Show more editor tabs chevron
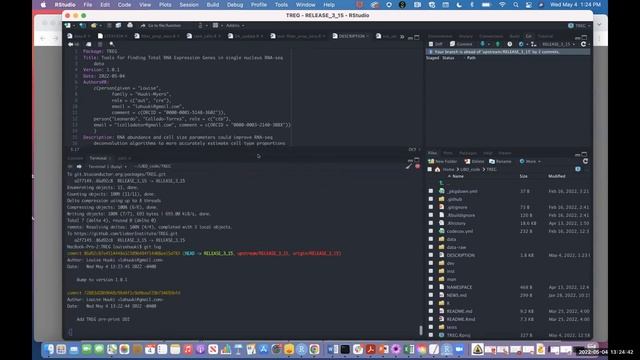This screenshot has height=360, width=640. point(402,37)
